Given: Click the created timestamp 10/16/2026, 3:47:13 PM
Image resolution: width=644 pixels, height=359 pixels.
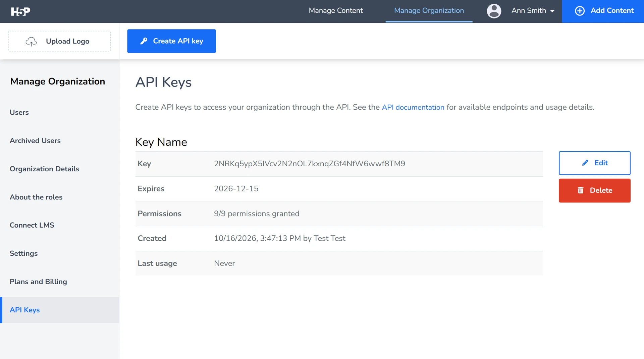Looking at the screenshot, I should coord(257,239).
